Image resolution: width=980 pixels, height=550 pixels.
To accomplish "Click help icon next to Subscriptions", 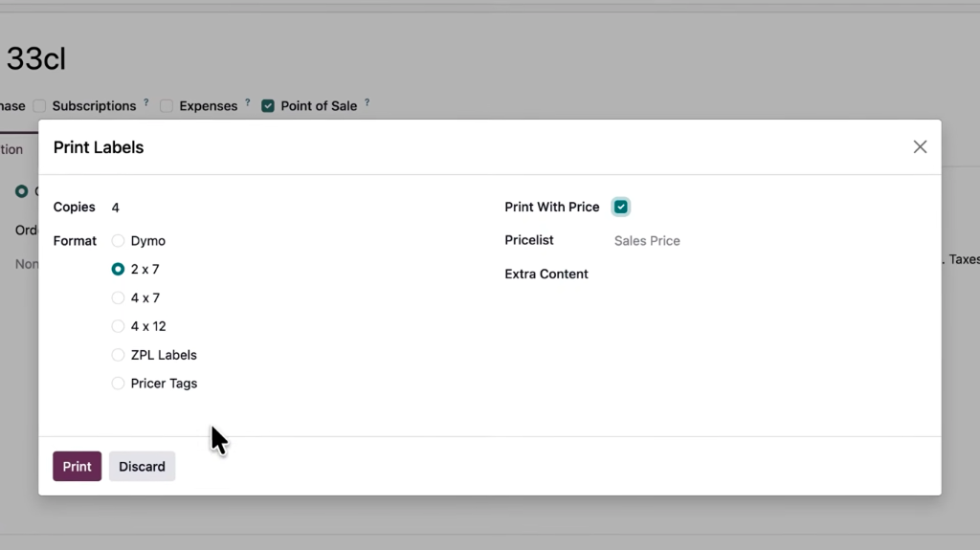I will (x=146, y=102).
